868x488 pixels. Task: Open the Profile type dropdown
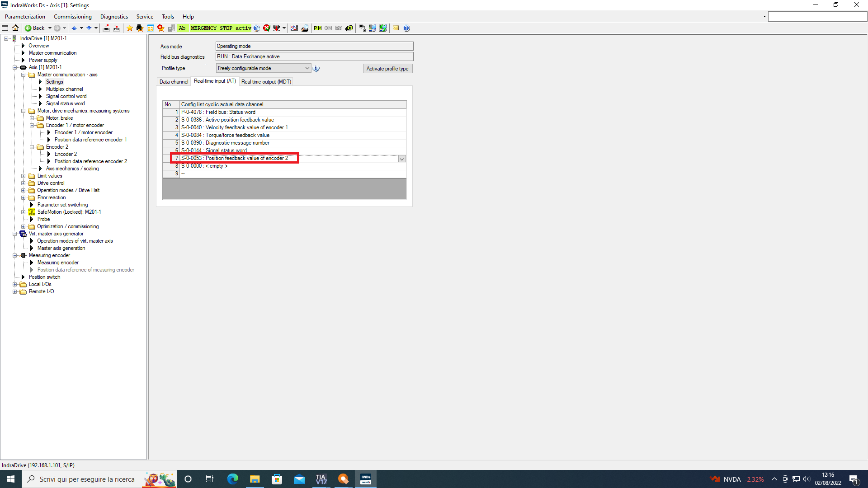click(307, 68)
